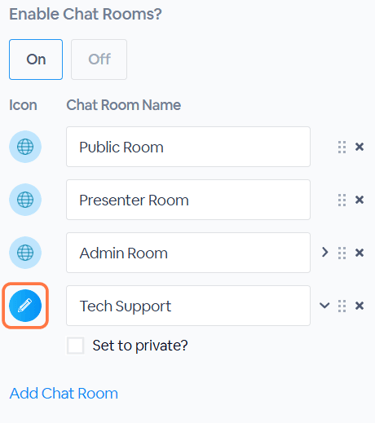
Task: Click the Tech Support name field
Action: coord(188,306)
